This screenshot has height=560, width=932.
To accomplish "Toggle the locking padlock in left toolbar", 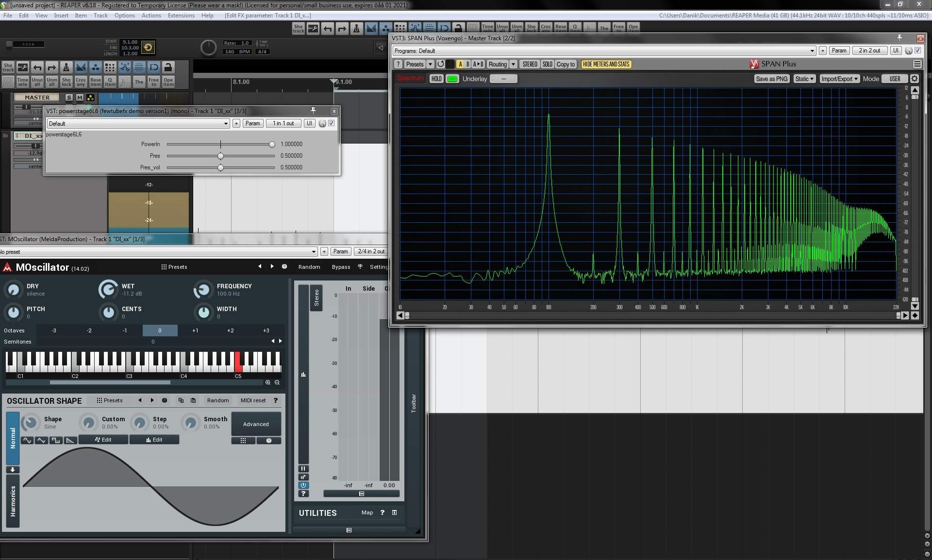I will coord(168,67).
